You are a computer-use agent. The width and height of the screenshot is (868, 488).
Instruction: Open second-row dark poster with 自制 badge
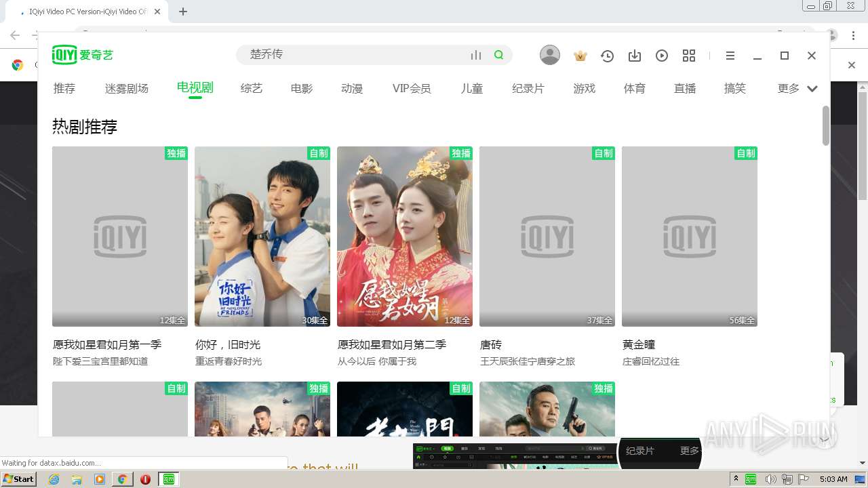[x=405, y=409]
